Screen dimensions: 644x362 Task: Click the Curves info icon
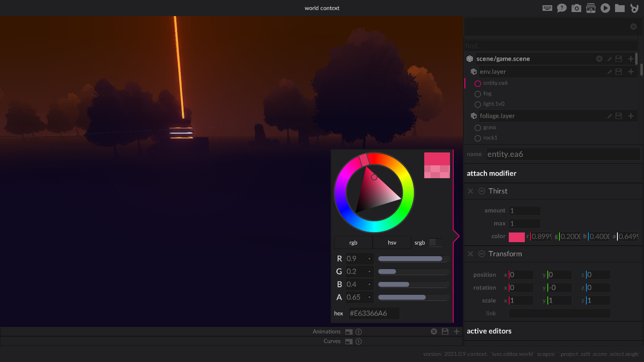pyautogui.click(x=359, y=341)
